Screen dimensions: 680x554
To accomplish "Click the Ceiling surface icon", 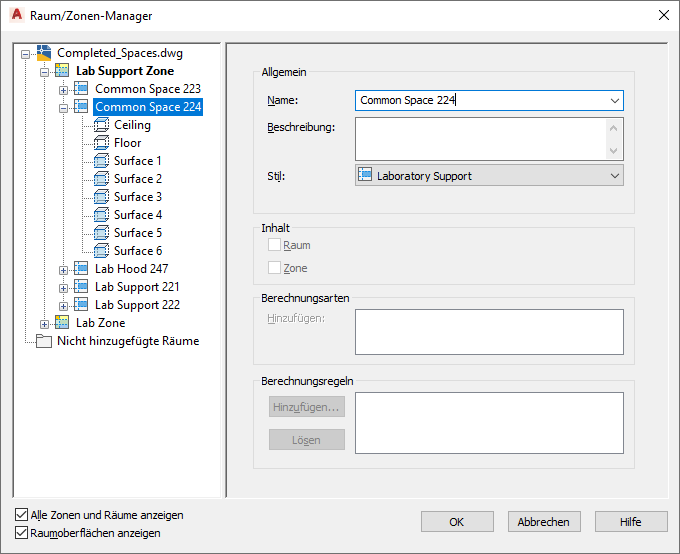I will (x=101, y=125).
